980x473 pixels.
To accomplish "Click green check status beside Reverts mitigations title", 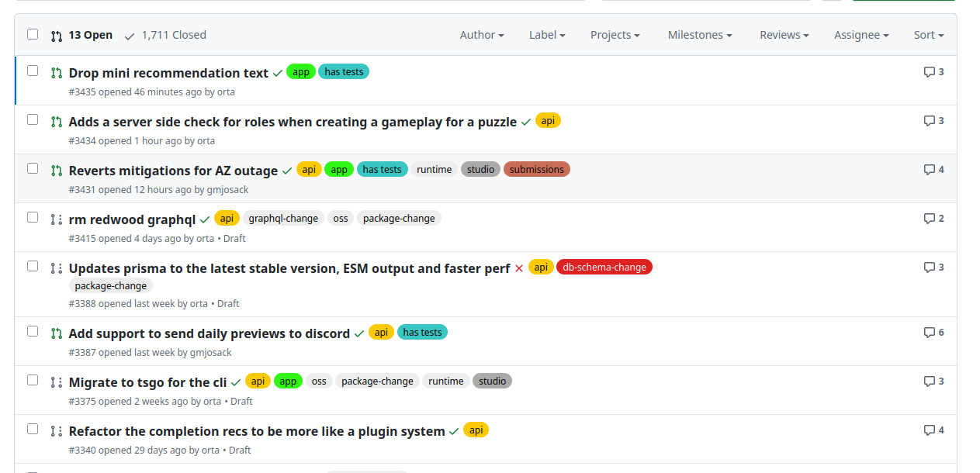I will click(287, 171).
